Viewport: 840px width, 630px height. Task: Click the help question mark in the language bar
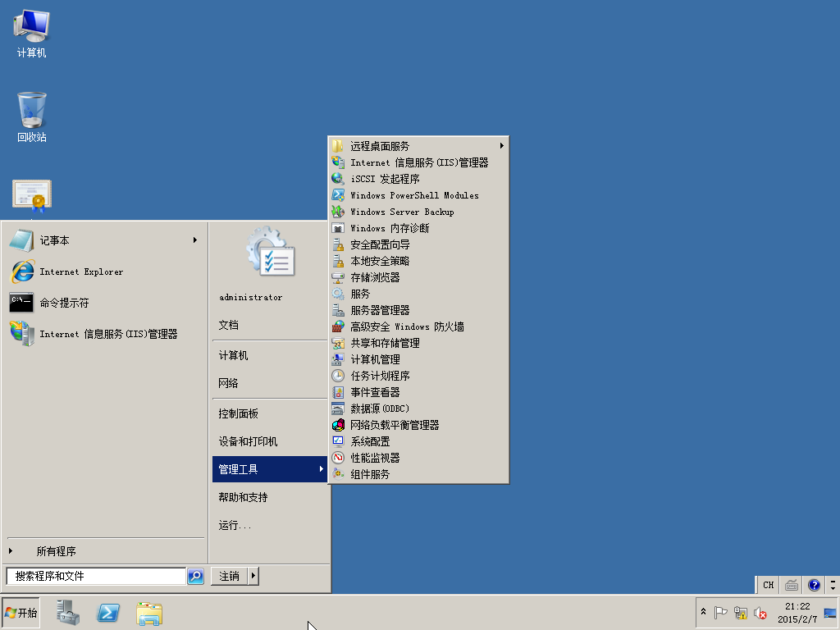coord(814,584)
